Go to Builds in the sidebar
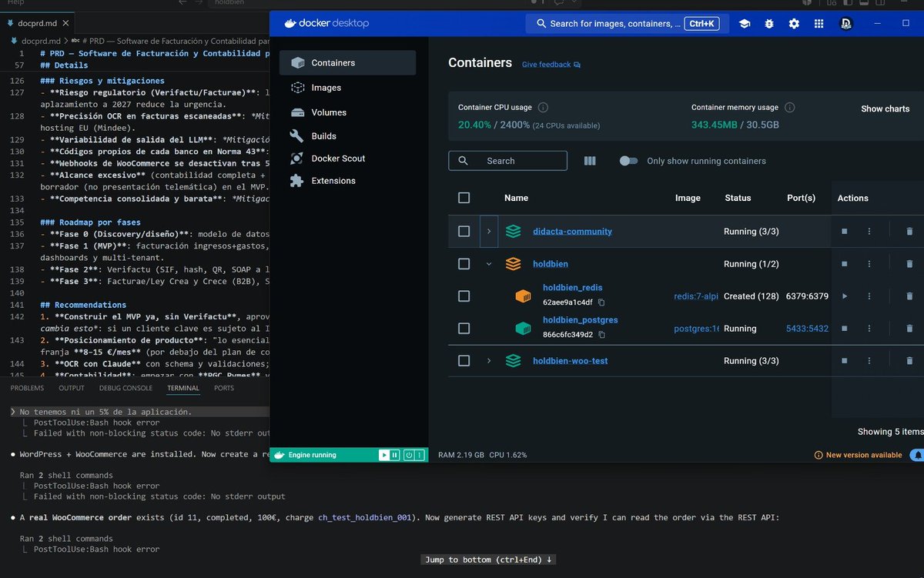Image resolution: width=924 pixels, height=578 pixels. pyautogui.click(x=347, y=136)
